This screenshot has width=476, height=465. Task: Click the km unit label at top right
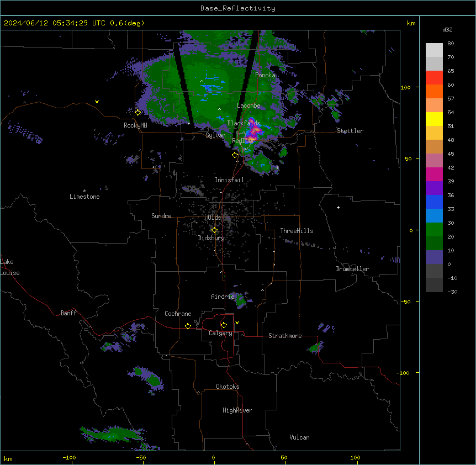411,23
